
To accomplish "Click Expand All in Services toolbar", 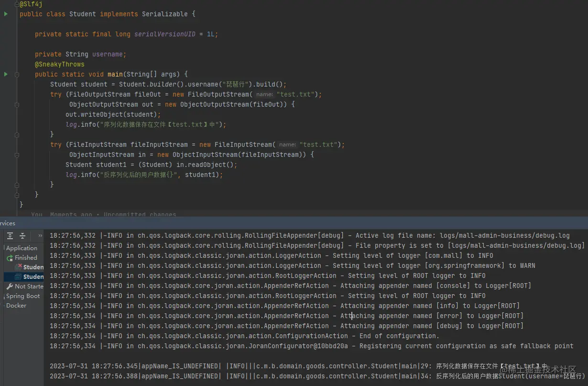I will [10, 236].
